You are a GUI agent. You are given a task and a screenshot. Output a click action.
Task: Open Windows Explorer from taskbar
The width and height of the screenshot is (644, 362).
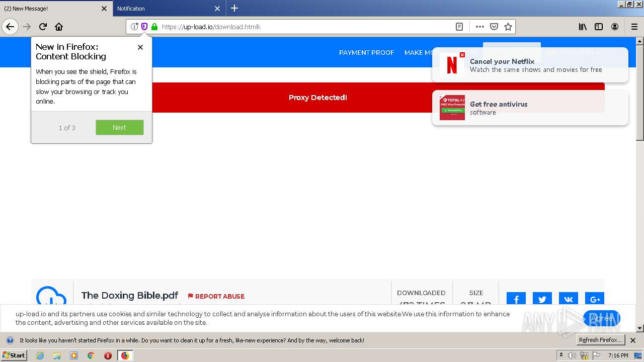(57, 355)
